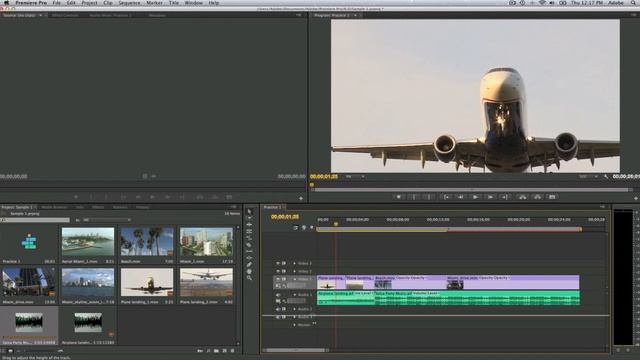Viewport: 640px width, 360px height.
Task: Click Go to In point button
Action: pyautogui.click(x=447, y=197)
